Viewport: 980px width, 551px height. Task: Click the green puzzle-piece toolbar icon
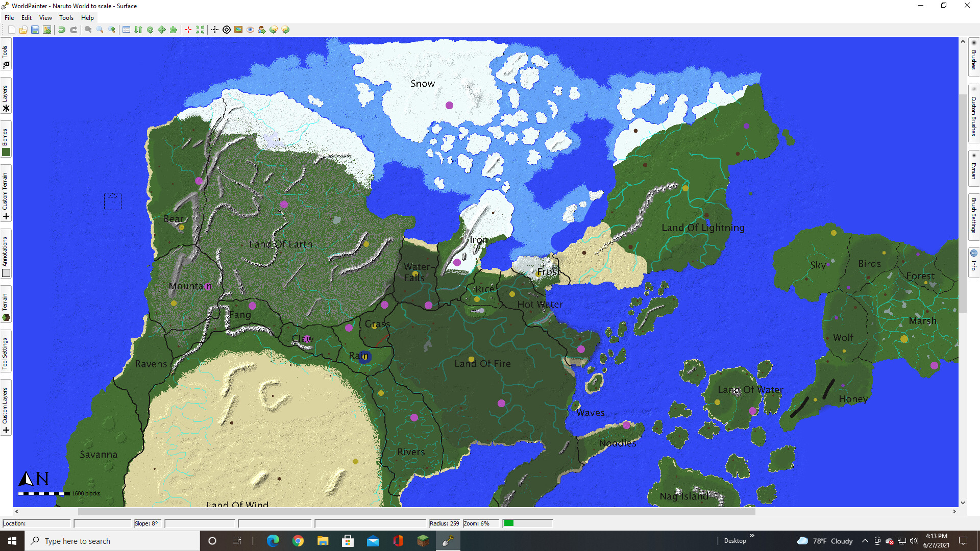point(174,30)
